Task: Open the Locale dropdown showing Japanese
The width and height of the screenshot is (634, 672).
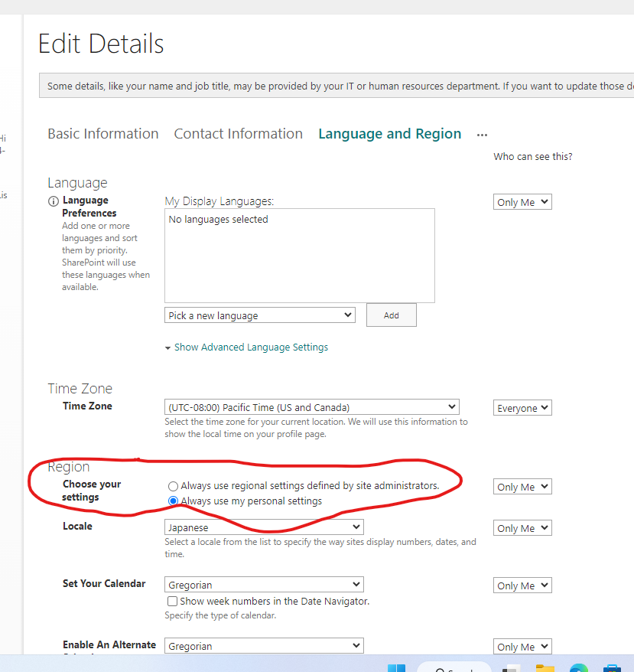Action: [264, 527]
